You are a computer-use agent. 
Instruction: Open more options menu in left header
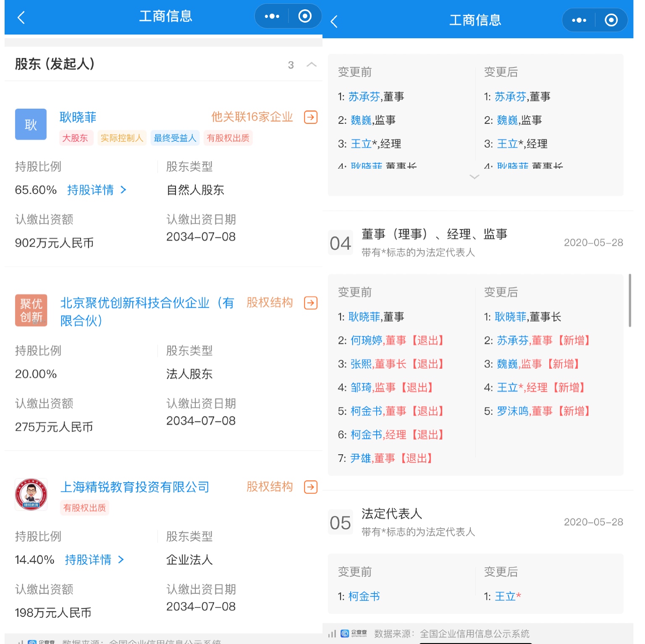[272, 16]
